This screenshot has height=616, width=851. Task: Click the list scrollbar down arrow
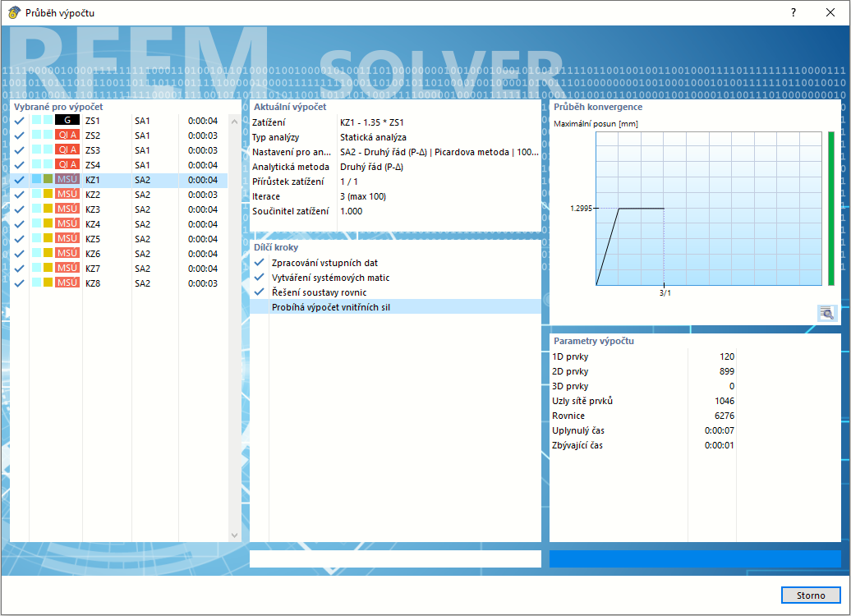tap(234, 536)
